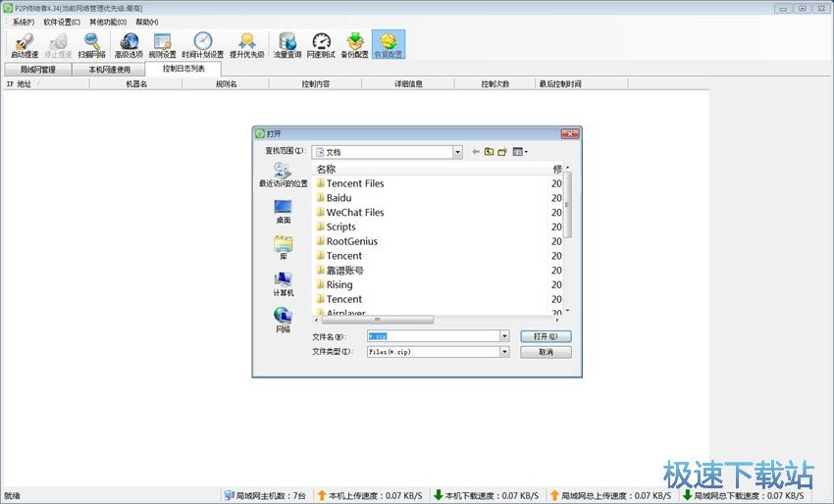Switch to the 本机网速使用 tab

(109, 70)
